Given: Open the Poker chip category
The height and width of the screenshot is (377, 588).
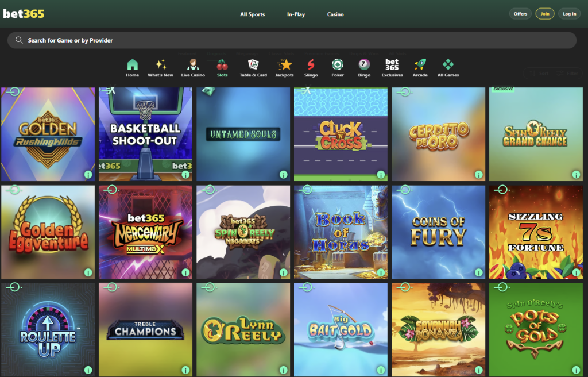Looking at the screenshot, I should pyautogui.click(x=338, y=68).
